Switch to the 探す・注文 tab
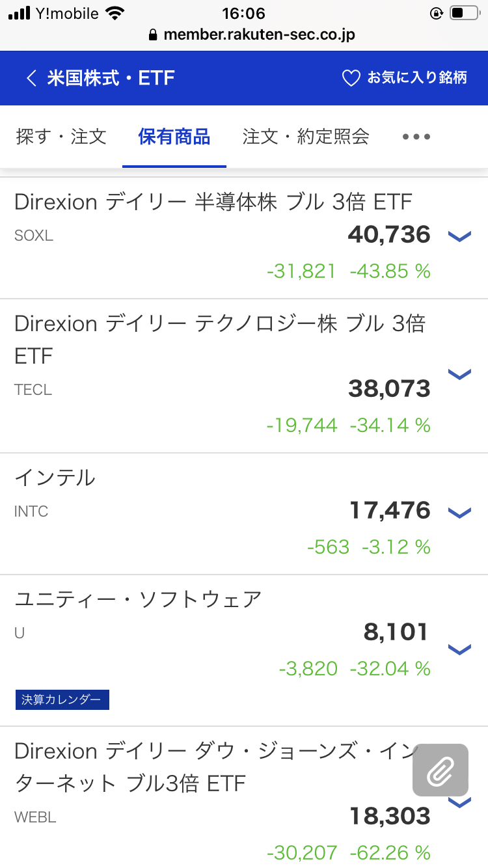This screenshot has width=488, height=868. coord(61,137)
